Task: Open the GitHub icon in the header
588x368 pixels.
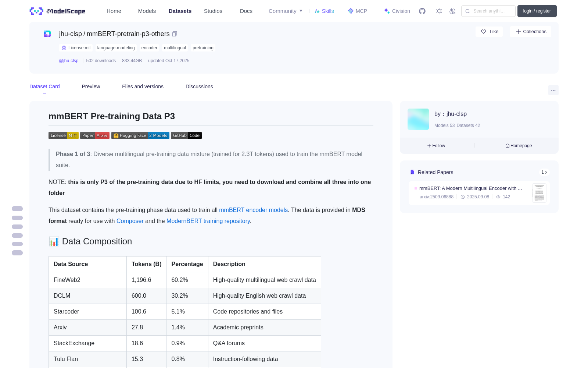Action: point(422,11)
